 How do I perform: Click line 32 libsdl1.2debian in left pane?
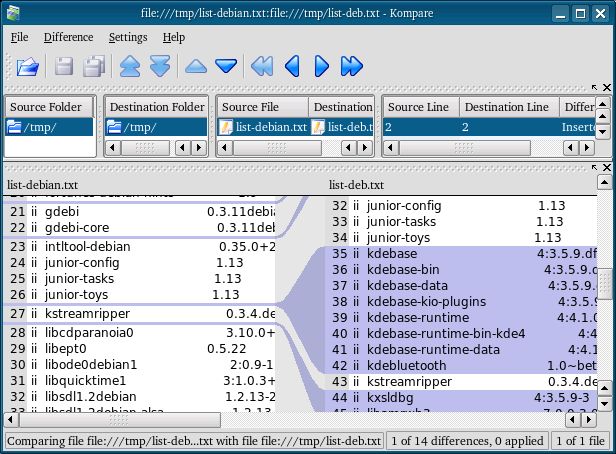(139, 397)
